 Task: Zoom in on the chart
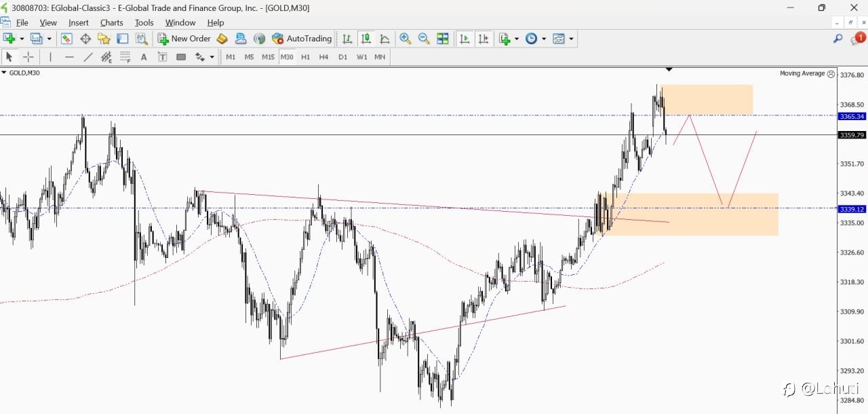pyautogui.click(x=406, y=39)
